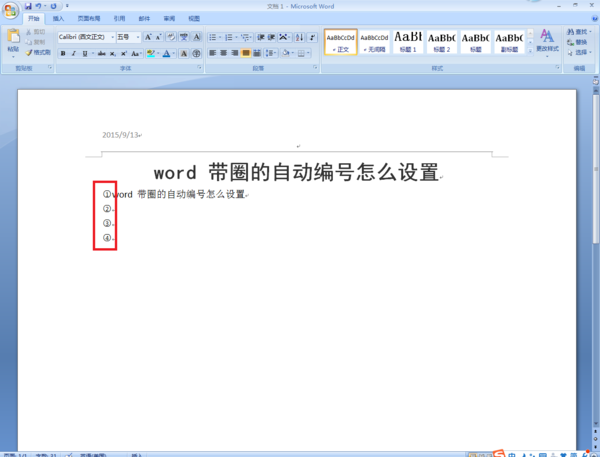The width and height of the screenshot is (600, 457).
Task: Open the Calibri font name dropdown
Action: pos(112,37)
